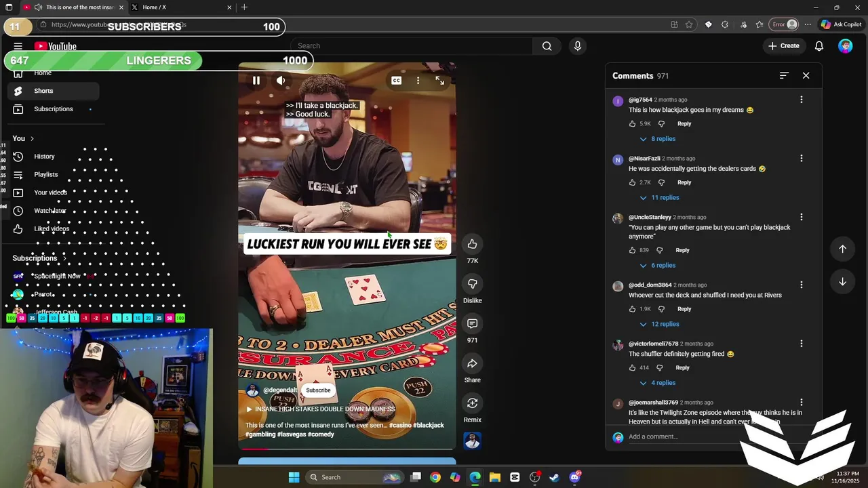The width and height of the screenshot is (868, 488).
Task: Open Windows Start menu
Action: coord(294,478)
